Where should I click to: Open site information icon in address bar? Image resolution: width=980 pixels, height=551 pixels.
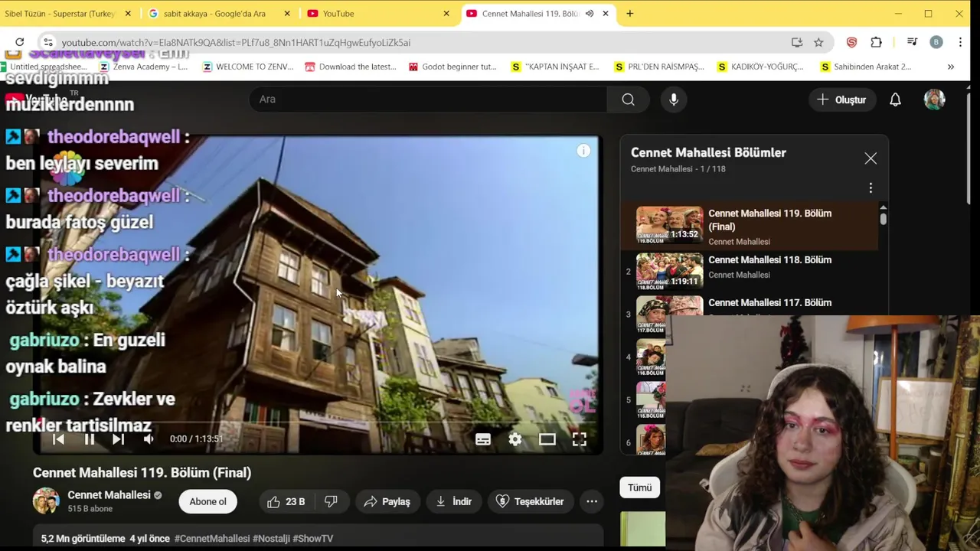tap(47, 42)
